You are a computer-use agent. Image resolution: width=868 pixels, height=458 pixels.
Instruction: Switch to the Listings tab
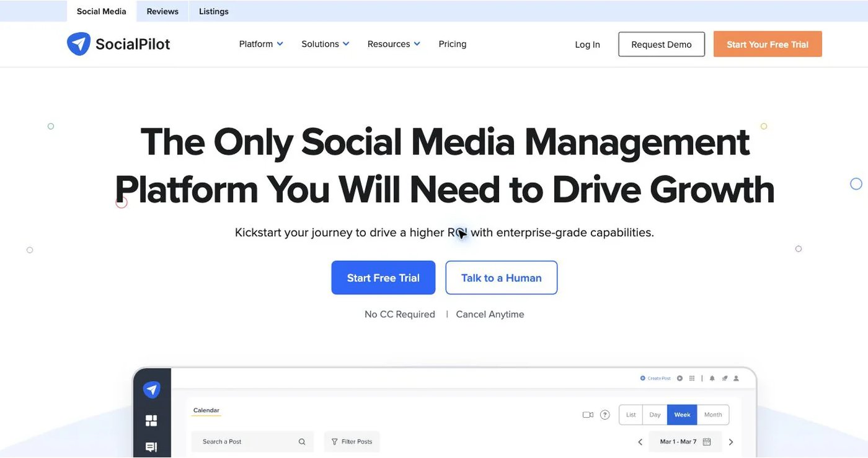pos(214,11)
